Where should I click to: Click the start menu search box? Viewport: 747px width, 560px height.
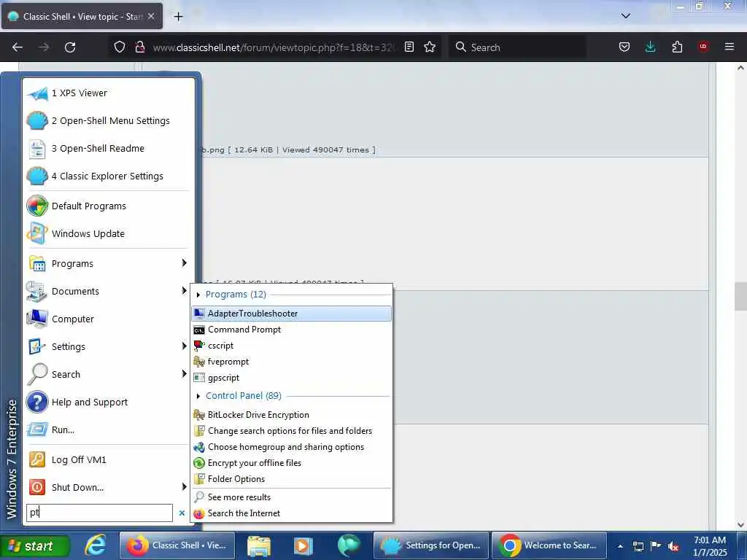click(99, 513)
